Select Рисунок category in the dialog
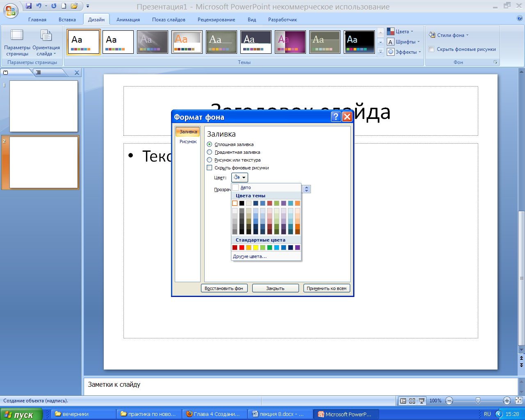The height and width of the screenshot is (420, 525). click(188, 142)
